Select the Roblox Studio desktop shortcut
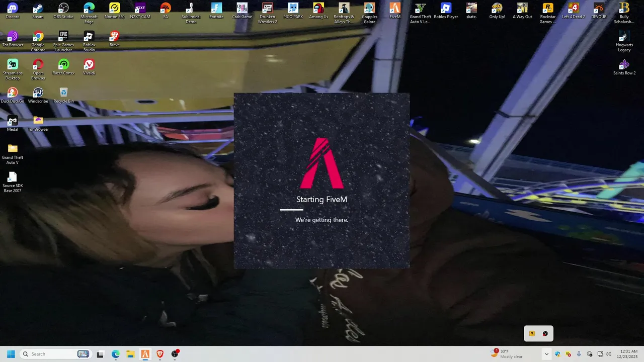 coord(89,41)
